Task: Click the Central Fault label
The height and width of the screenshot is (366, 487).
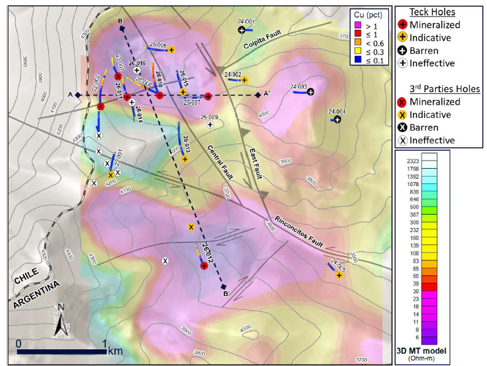Action: click(x=220, y=162)
